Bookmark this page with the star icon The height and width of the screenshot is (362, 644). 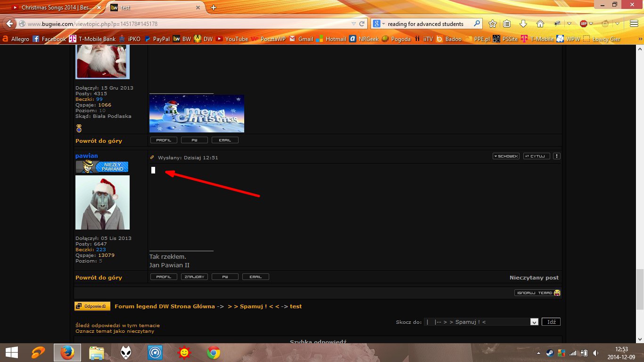[493, 24]
